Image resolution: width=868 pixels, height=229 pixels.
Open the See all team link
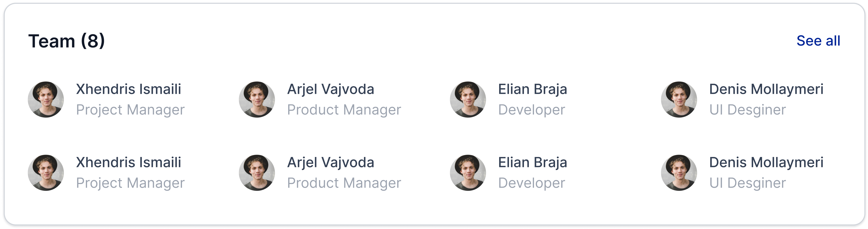(818, 41)
